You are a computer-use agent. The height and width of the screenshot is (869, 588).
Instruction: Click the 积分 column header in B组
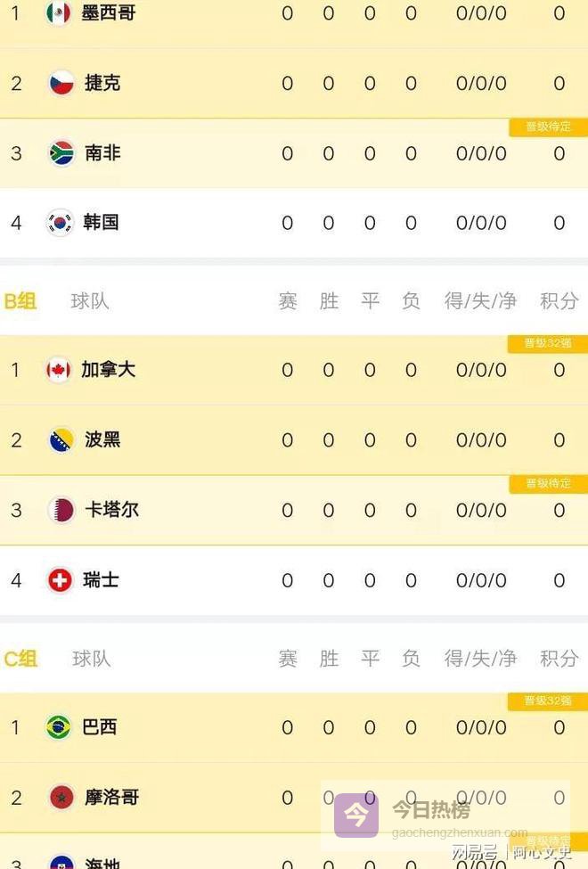tap(559, 301)
